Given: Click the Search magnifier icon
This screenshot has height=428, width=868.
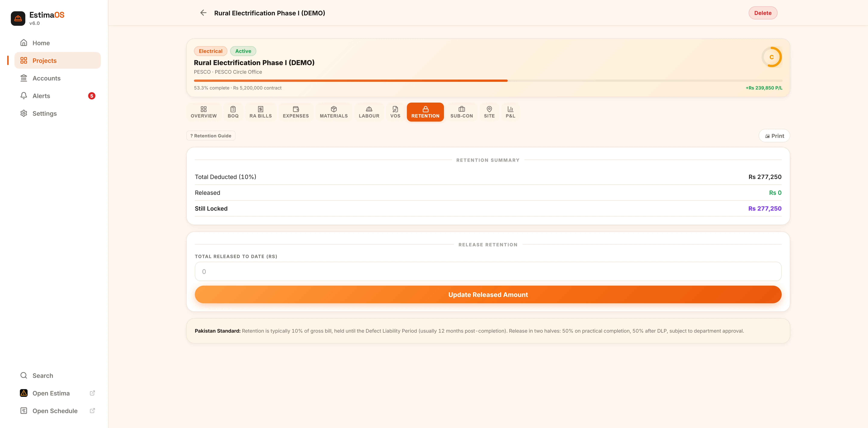Looking at the screenshot, I should 24,375.
